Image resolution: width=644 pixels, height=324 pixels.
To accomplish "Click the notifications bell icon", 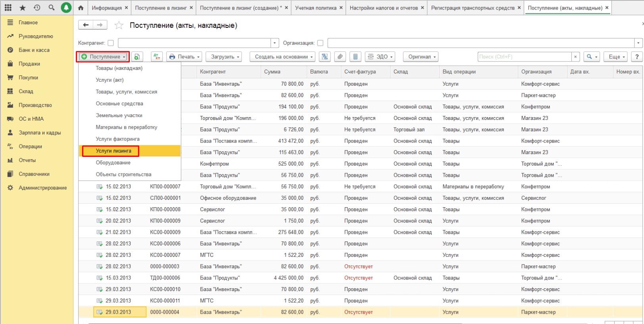I will pyautogui.click(x=66, y=8).
